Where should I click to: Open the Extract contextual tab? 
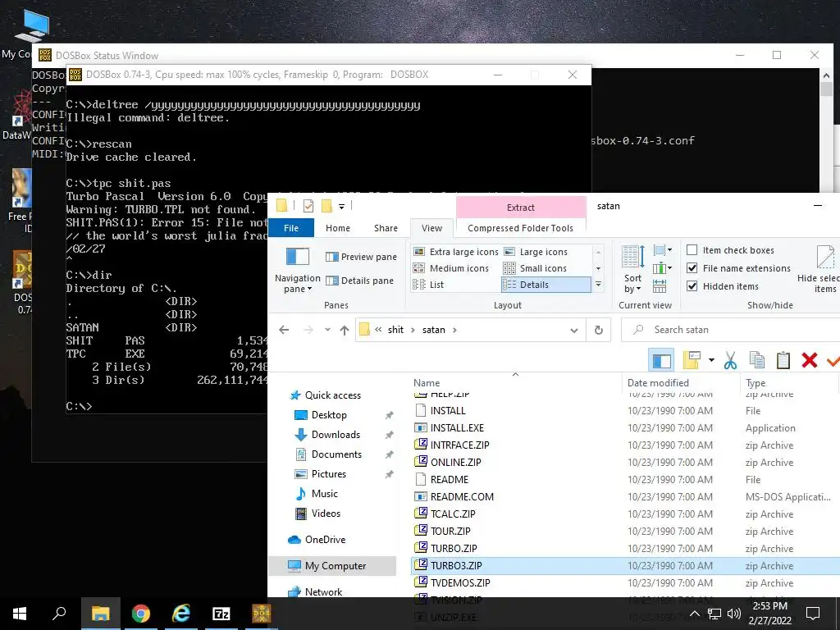(521, 208)
